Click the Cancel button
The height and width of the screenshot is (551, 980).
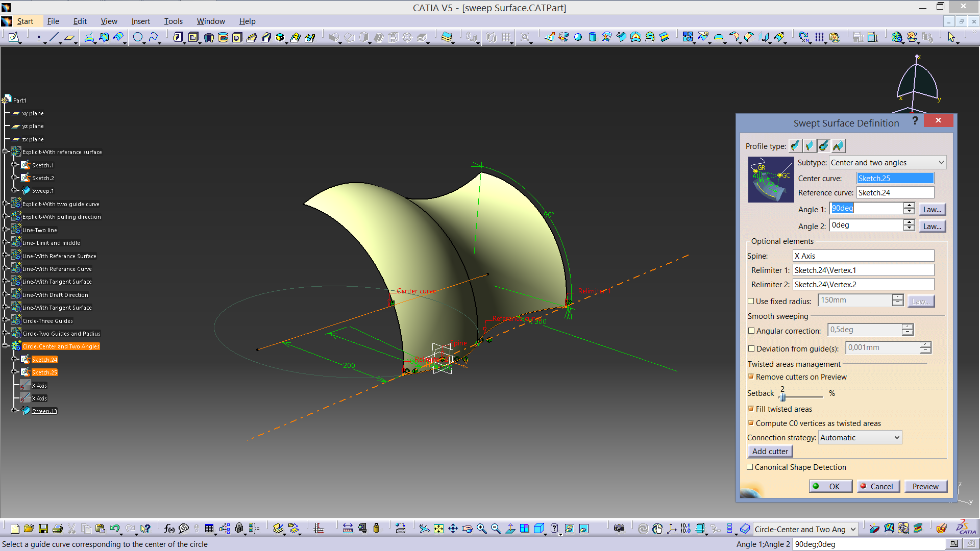[878, 486]
